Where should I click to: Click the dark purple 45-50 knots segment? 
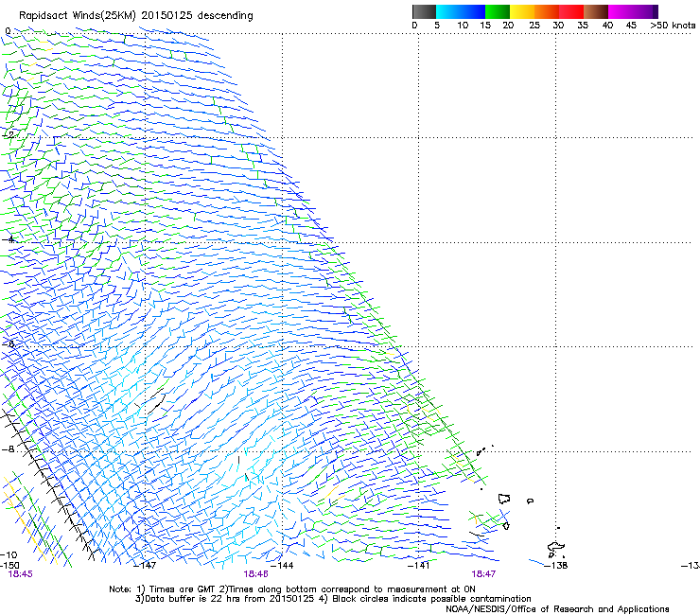[645, 11]
